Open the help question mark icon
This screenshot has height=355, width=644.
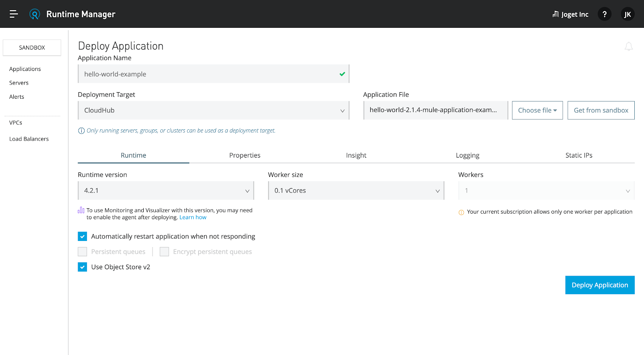604,14
